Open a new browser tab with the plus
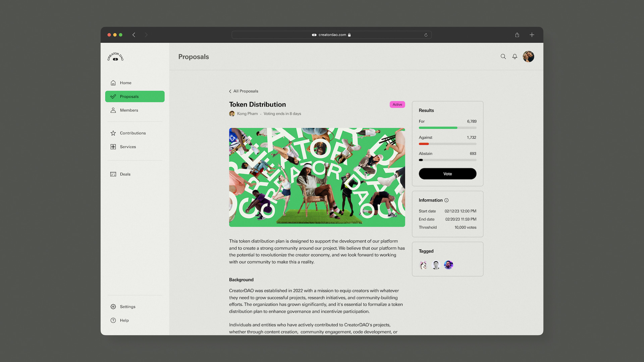The width and height of the screenshot is (644, 362). point(532,35)
